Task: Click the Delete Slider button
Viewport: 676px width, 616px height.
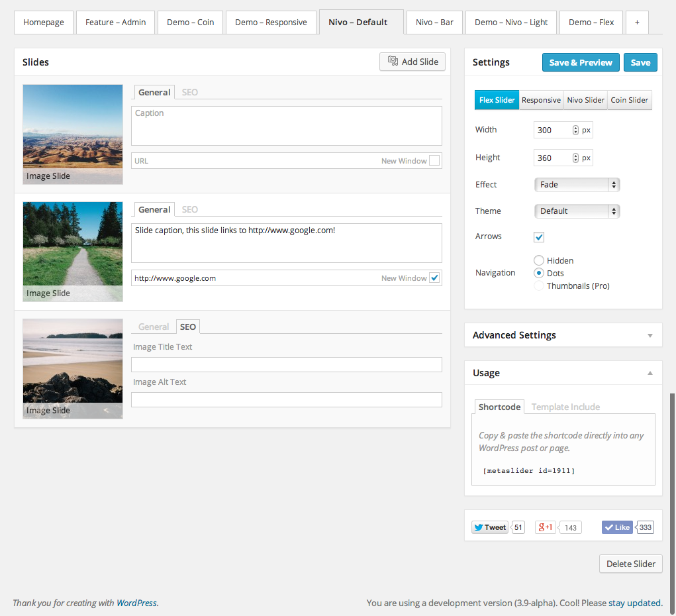Action: (631, 564)
